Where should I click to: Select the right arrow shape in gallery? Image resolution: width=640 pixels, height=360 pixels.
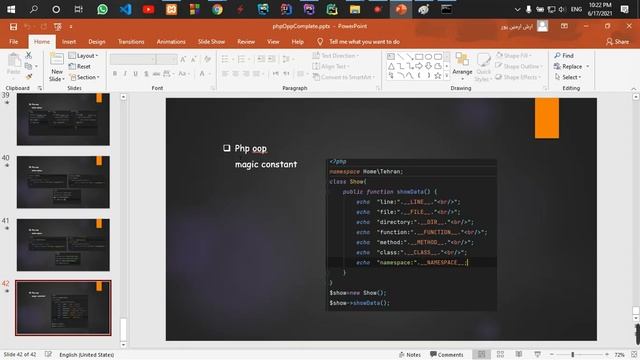[x=419, y=66]
